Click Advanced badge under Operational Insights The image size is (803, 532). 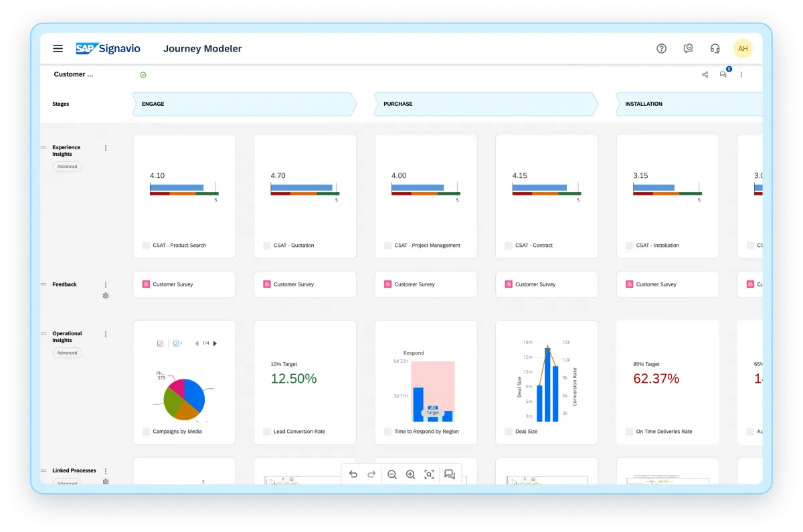(67, 353)
